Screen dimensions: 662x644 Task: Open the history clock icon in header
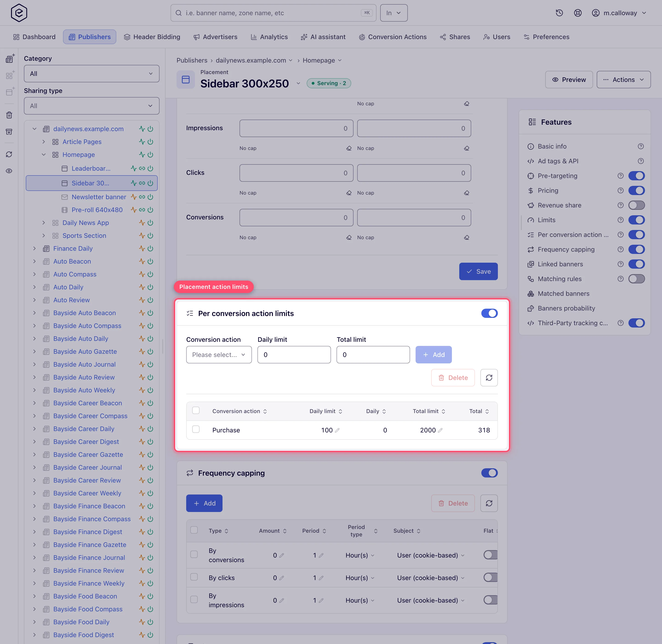tap(559, 13)
